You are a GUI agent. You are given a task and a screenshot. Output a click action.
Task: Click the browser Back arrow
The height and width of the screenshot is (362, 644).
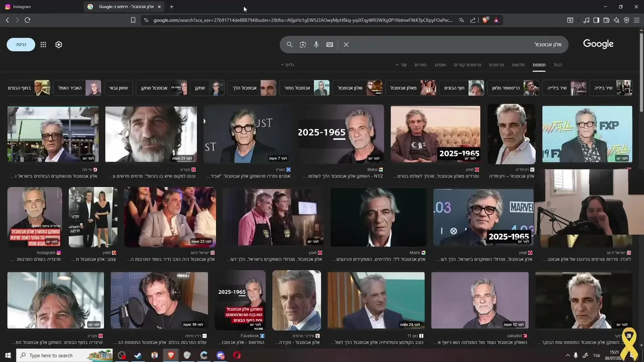7,20
